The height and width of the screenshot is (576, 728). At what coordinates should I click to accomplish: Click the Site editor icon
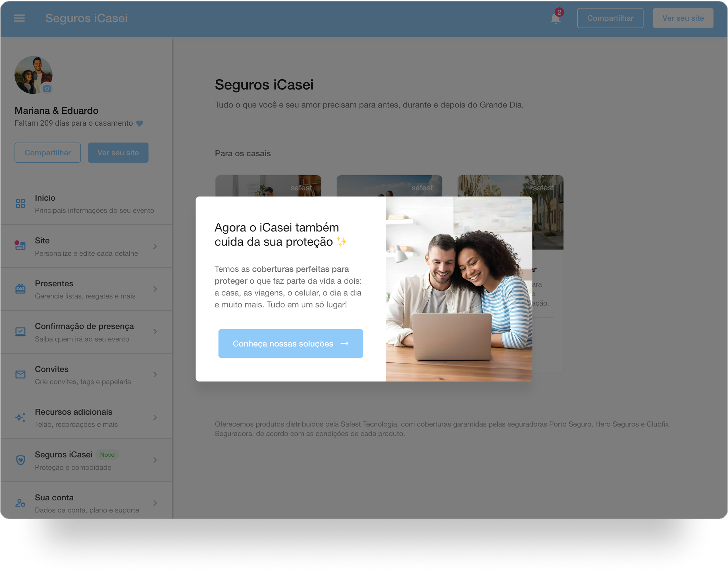click(x=20, y=246)
